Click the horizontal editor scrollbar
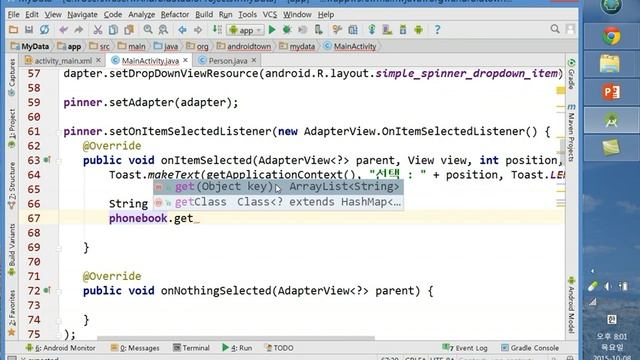The image size is (640, 360). (x=236, y=338)
